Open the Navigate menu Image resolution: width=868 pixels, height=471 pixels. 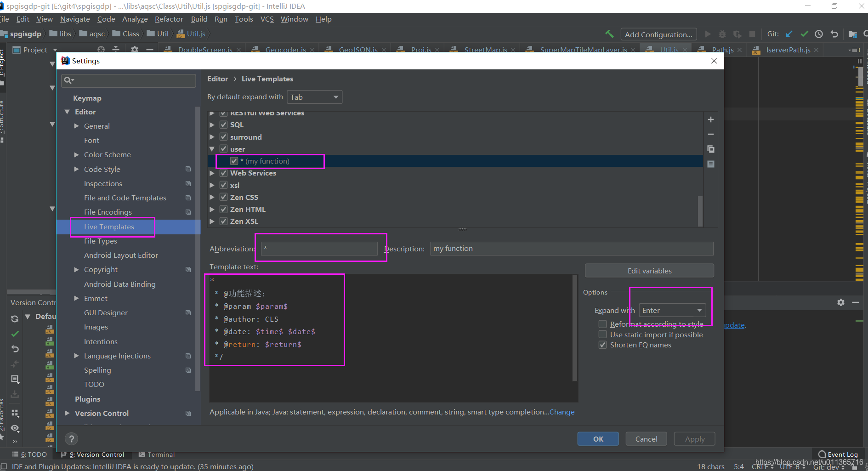pyautogui.click(x=75, y=19)
